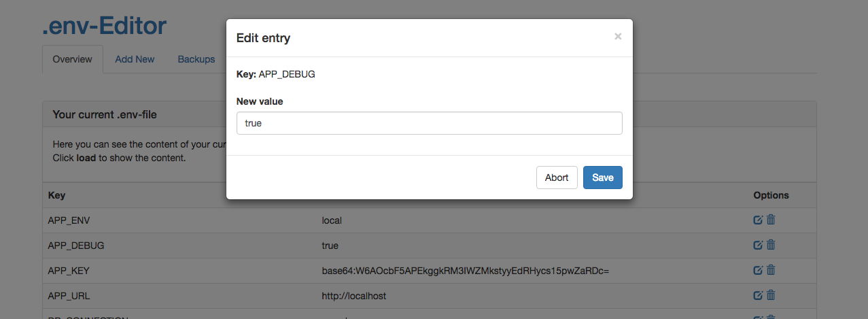Click the Key column header
This screenshot has width=868, height=319.
tap(57, 195)
